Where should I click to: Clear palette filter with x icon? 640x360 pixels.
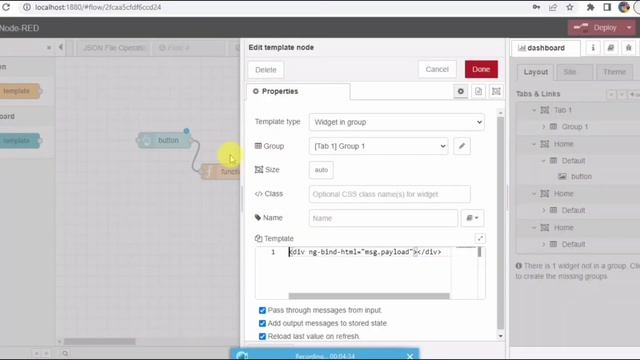click(x=49, y=48)
